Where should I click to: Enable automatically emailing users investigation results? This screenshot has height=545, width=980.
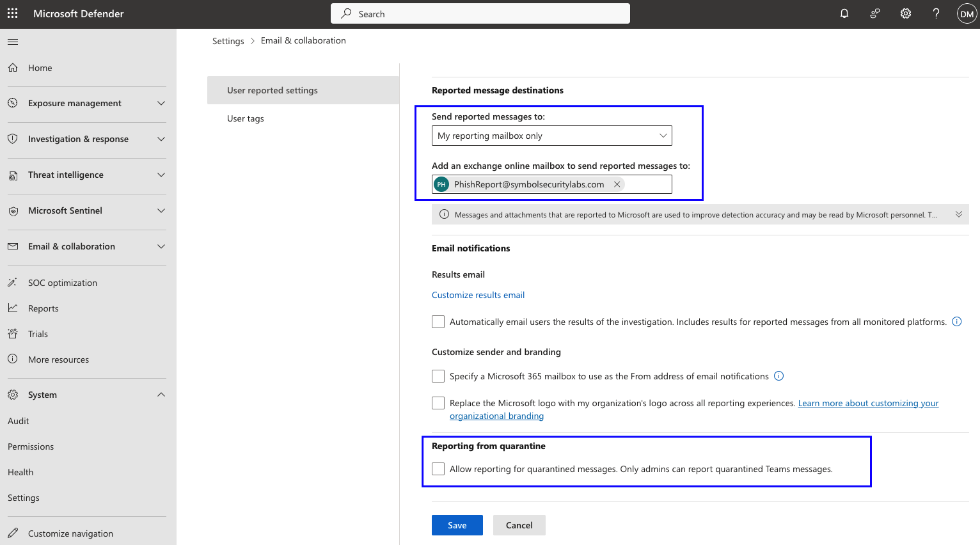pos(438,322)
